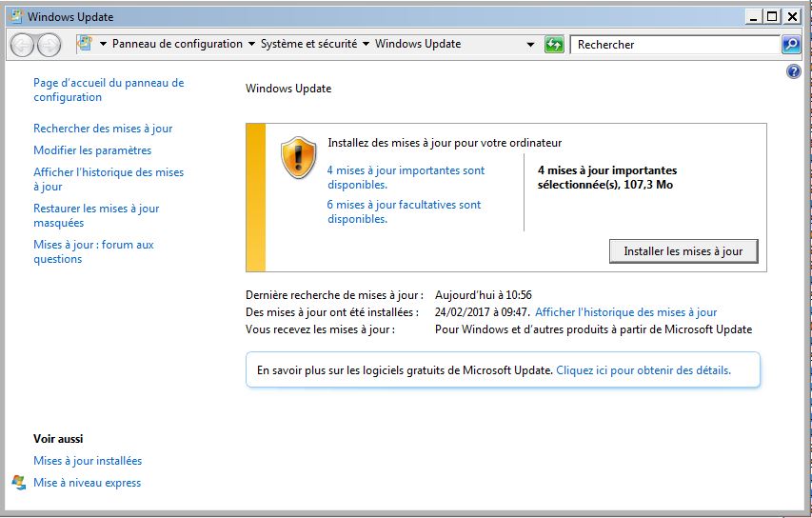
Task: Click the yellow warning shield icon
Action: click(x=298, y=157)
